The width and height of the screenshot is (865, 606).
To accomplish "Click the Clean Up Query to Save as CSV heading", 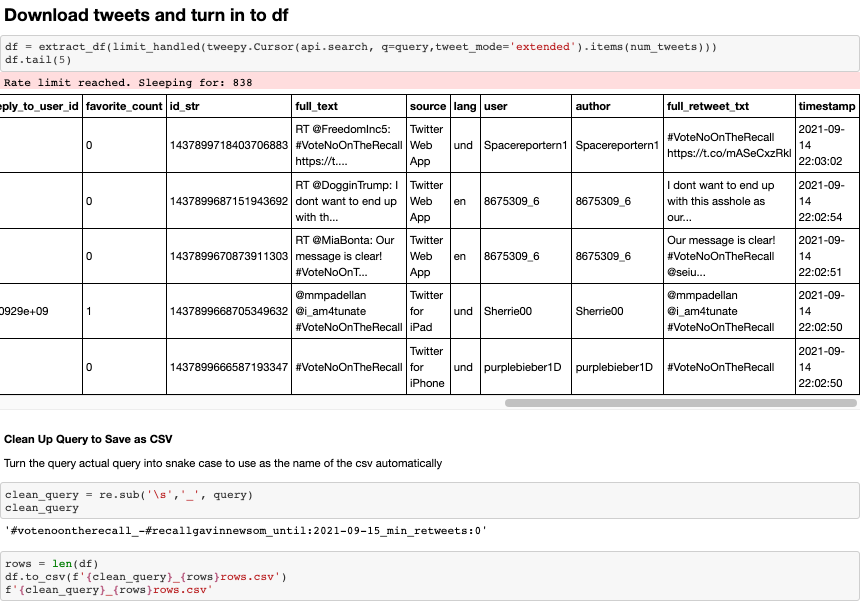I will [88, 439].
